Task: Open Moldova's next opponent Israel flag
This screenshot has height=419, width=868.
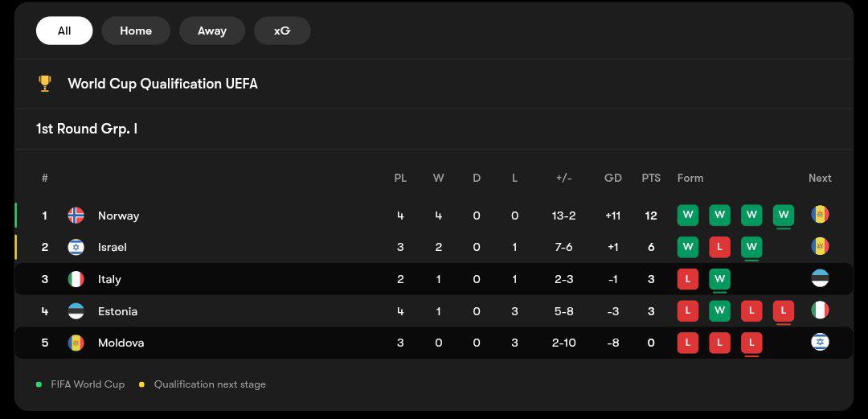Action: coord(820,343)
